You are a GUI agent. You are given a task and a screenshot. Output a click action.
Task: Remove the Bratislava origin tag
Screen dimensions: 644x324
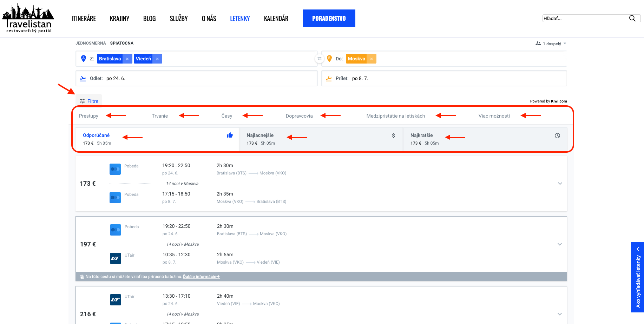tap(127, 59)
